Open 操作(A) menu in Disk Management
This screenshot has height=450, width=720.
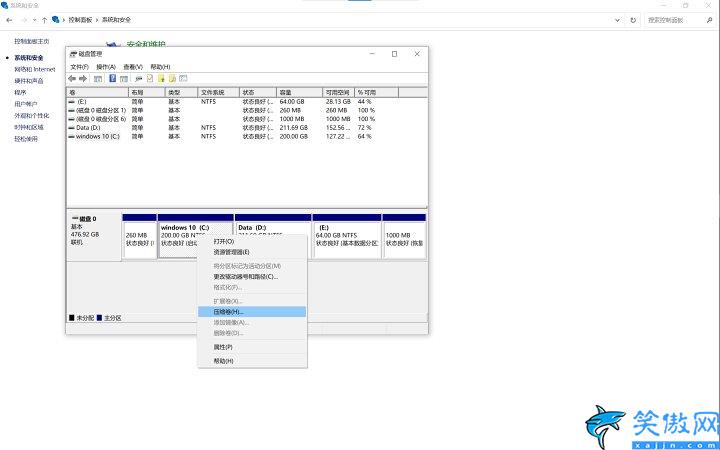click(x=106, y=67)
